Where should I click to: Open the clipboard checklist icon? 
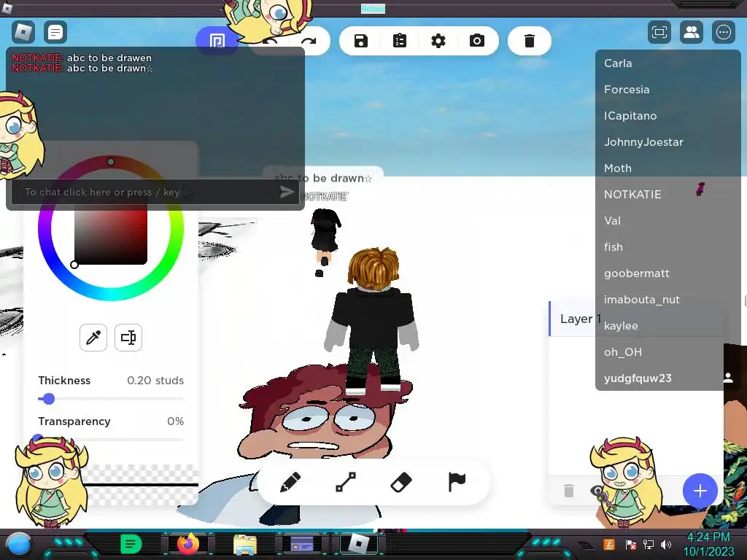(x=400, y=41)
